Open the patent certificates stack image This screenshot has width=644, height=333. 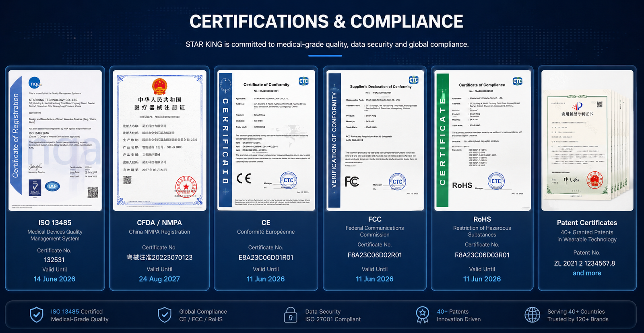click(587, 140)
